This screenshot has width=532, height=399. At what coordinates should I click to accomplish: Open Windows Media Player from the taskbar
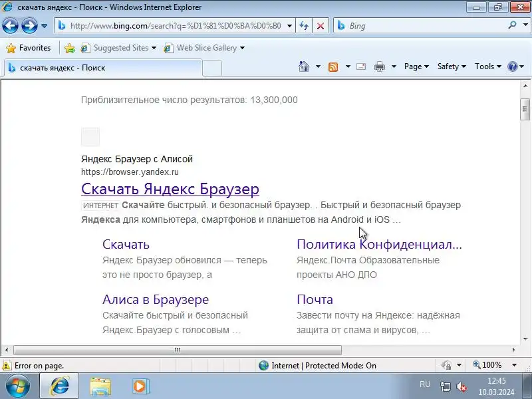(140, 386)
